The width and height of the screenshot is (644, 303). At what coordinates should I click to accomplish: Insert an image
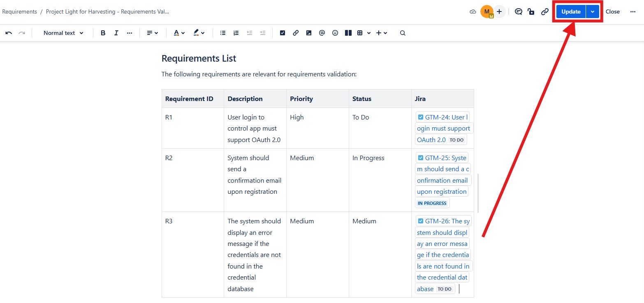(x=309, y=33)
